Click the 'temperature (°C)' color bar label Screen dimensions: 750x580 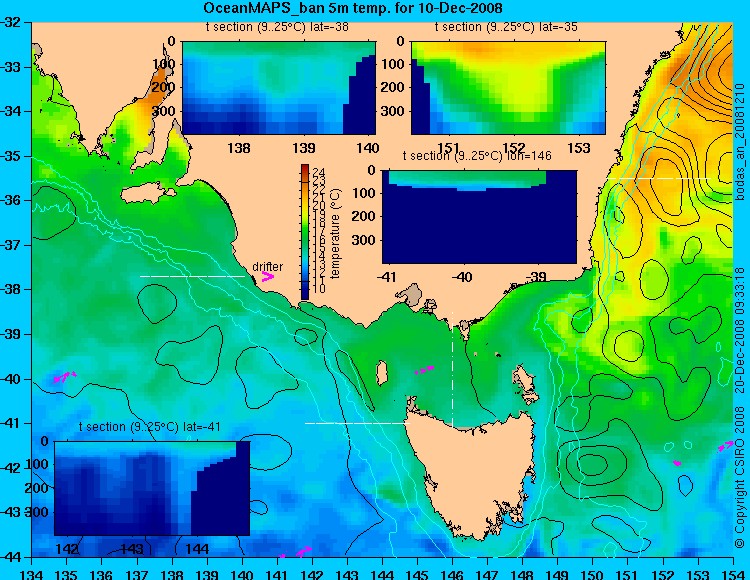[x=335, y=233]
